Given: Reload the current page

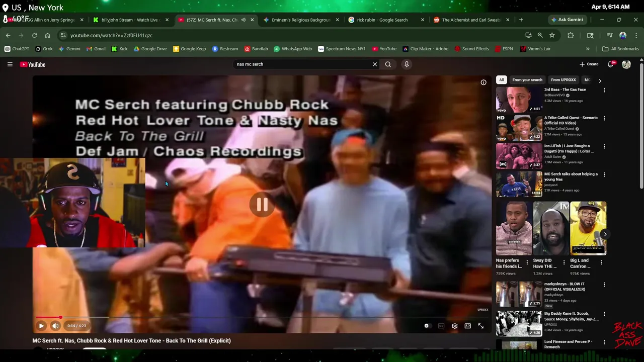Looking at the screenshot, I should (34, 35).
